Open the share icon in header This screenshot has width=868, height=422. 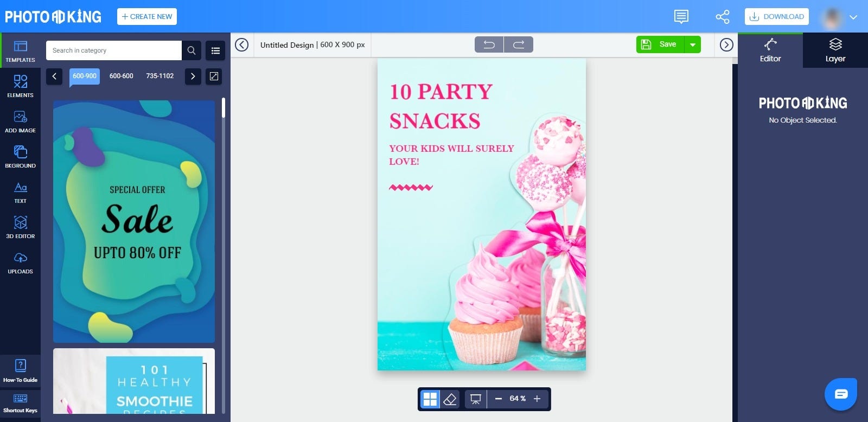click(x=723, y=17)
